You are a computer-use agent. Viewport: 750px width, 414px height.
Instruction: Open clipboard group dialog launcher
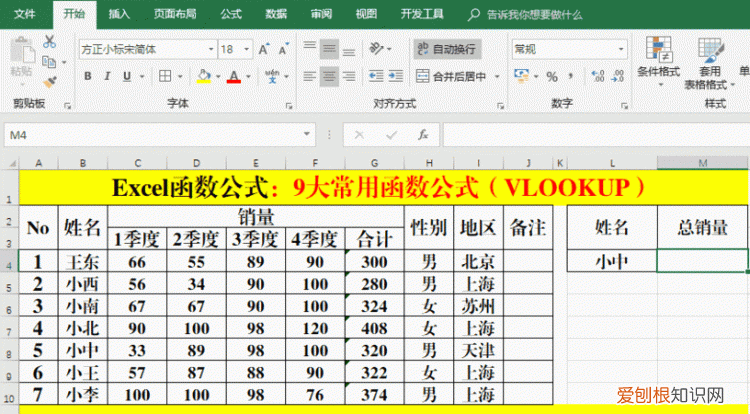coord(67,105)
